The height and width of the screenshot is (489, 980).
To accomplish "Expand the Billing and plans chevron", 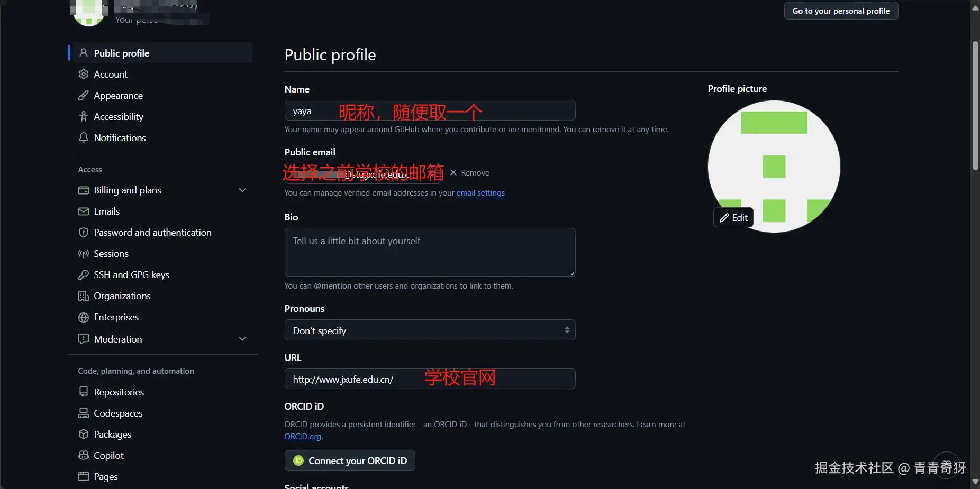I will point(242,190).
